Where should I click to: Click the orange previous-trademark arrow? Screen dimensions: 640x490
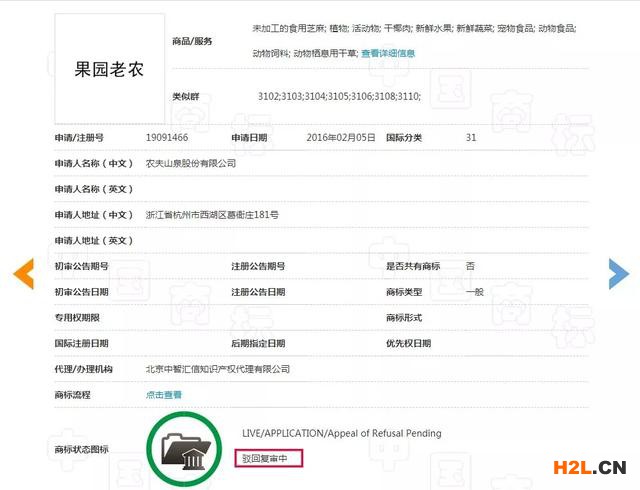[x=23, y=273]
